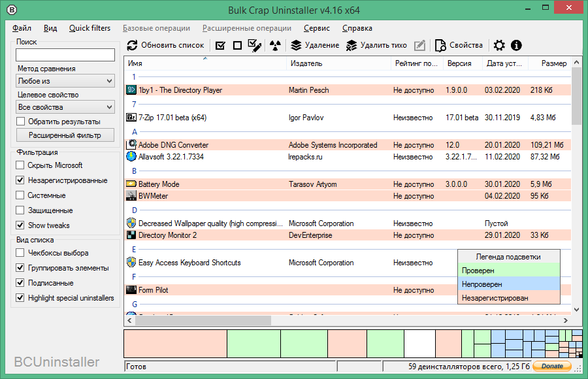Sort by Размер column header
The width and height of the screenshot is (588, 379).
pyautogui.click(x=549, y=63)
